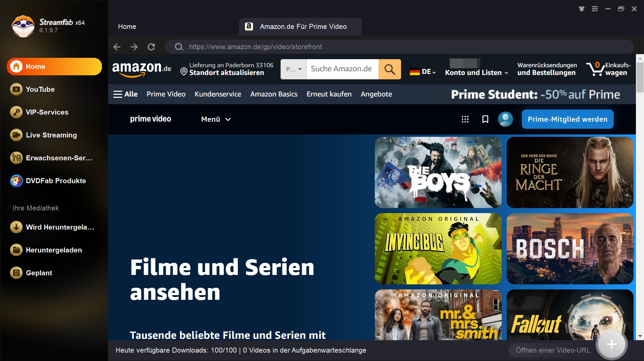Click Standort aktualisieren link

(x=226, y=73)
